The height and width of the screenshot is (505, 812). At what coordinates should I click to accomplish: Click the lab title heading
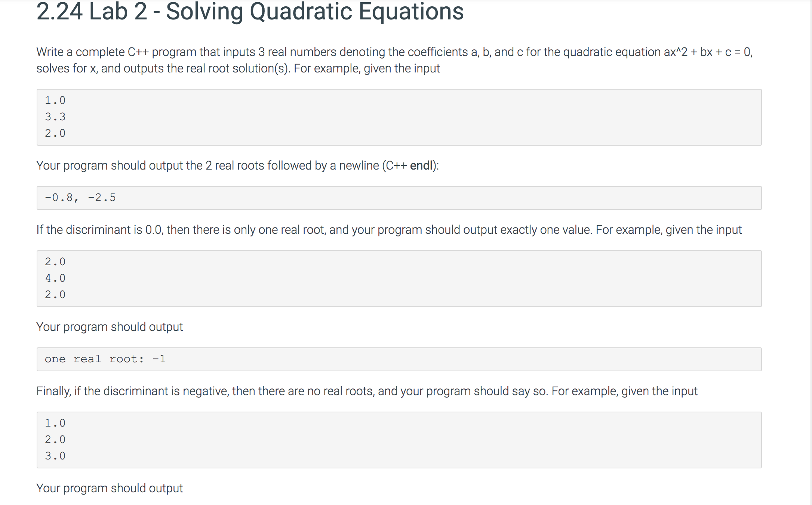pyautogui.click(x=250, y=12)
